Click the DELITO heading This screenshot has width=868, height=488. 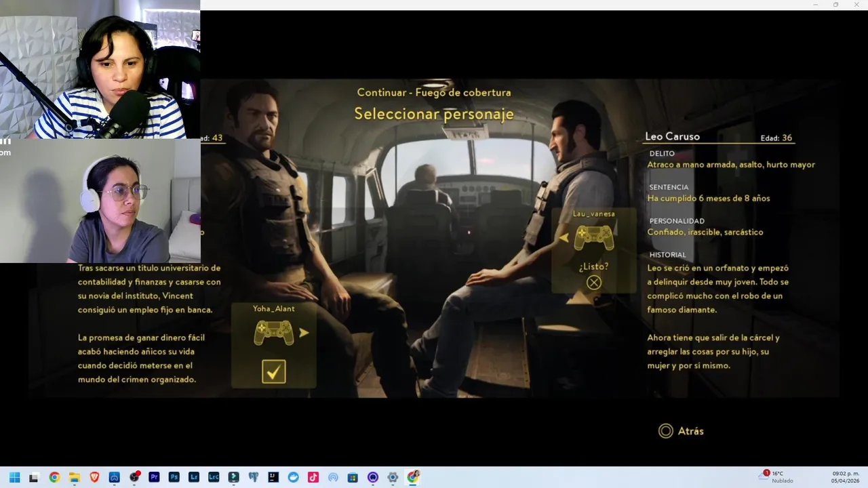point(662,154)
